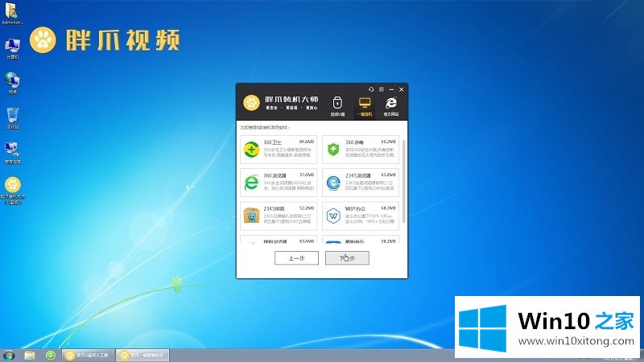644x362 pixels.
Task: Click the 360杀毒 software name
Action: point(354,142)
